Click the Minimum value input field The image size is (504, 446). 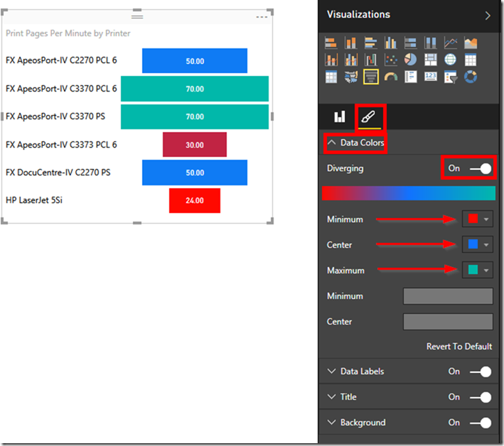pos(448,295)
